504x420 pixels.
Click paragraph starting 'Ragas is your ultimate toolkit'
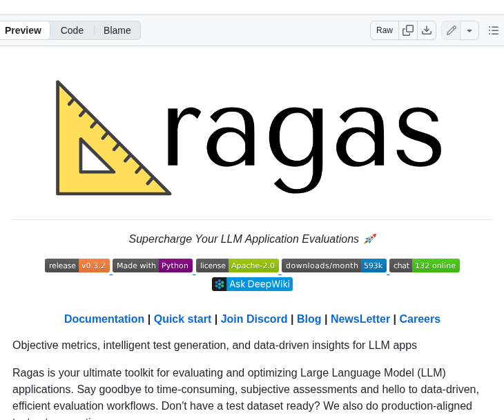tap(246, 395)
